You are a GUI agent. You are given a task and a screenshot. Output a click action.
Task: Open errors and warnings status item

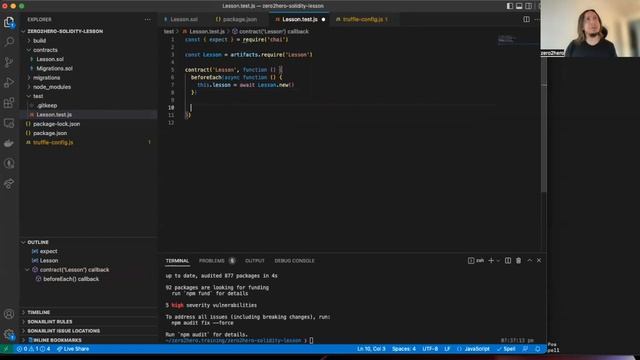tap(33, 349)
